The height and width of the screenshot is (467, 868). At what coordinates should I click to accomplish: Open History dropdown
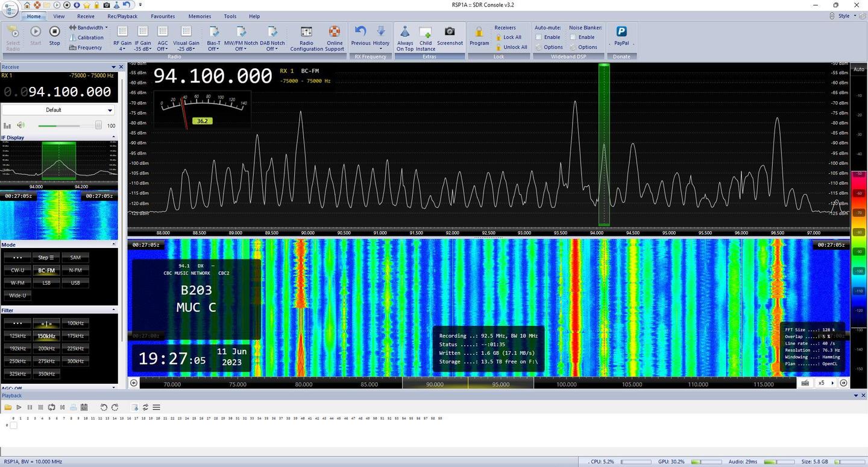coord(381,37)
